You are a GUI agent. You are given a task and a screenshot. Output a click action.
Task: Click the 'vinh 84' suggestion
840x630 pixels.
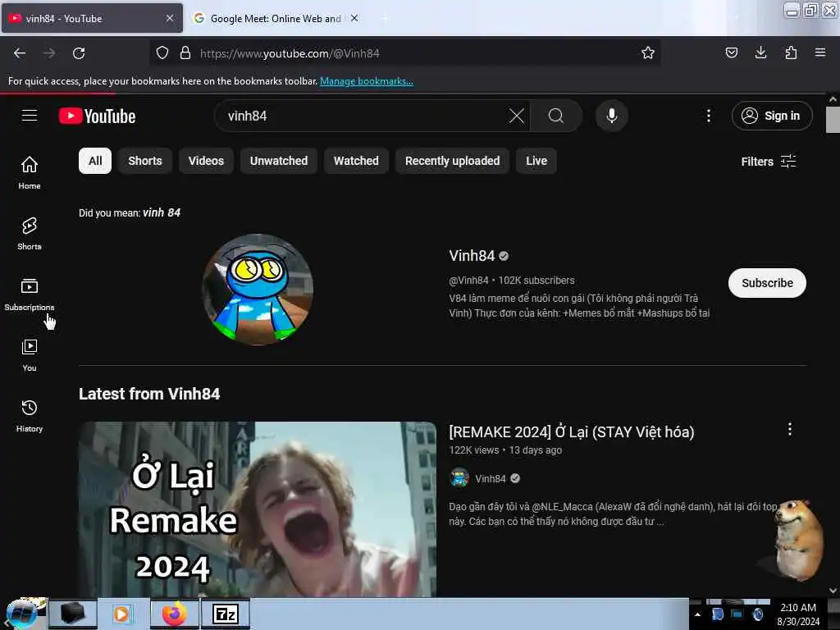(162, 212)
